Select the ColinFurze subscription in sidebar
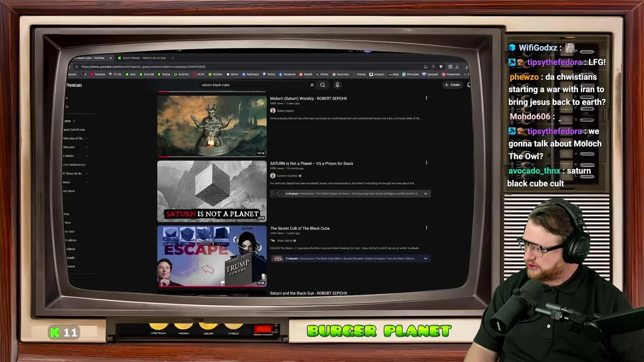The image size is (644, 362). (74, 130)
